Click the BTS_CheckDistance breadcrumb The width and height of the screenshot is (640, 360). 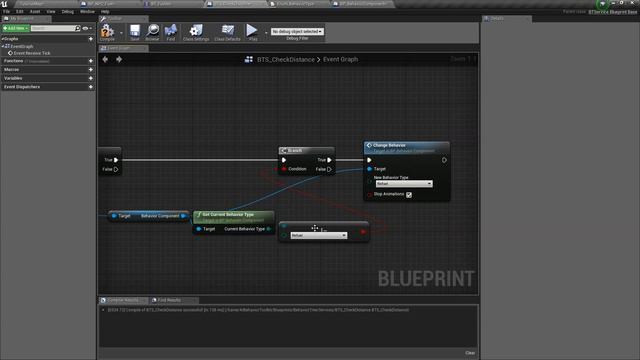tap(286, 60)
